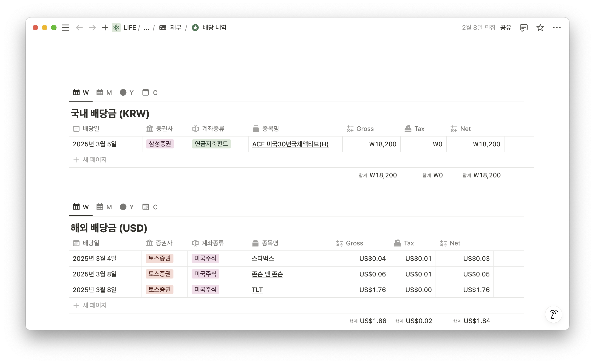Open the LIFE breadcrumb link
Screen dimensions: 595x364
[129, 28]
